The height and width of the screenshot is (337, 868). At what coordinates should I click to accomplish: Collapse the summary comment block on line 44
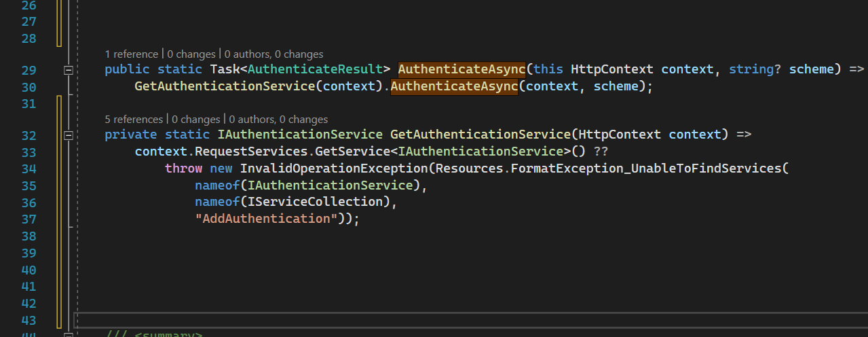tap(68, 335)
